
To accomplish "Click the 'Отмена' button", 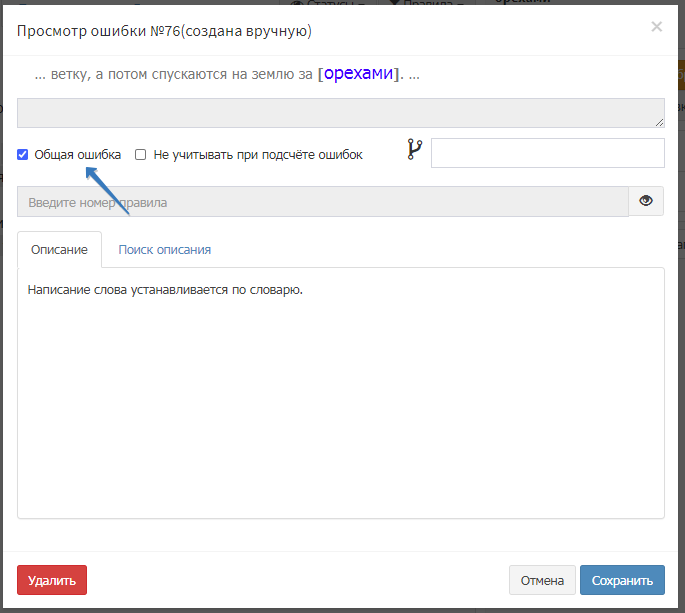I will [542, 580].
